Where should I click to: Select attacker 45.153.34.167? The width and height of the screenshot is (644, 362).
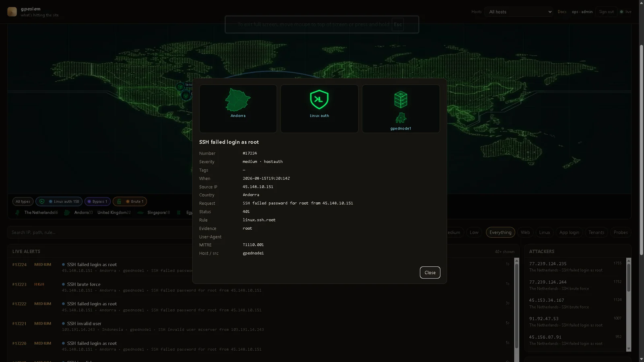click(575, 304)
